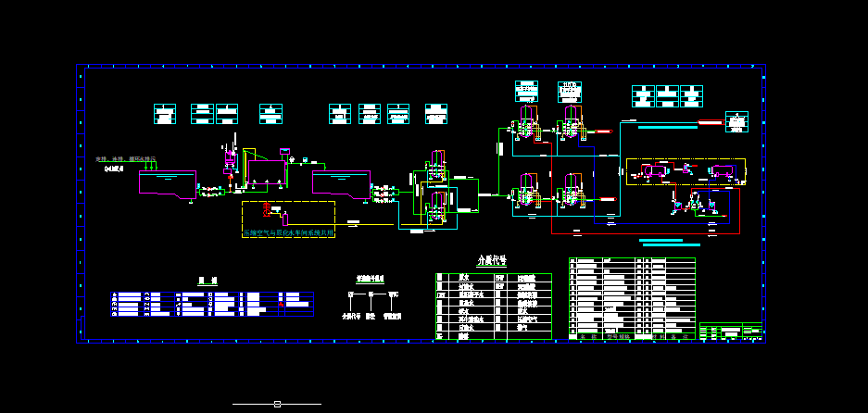Viewport: 868px width, 413px height.
Task: Select the three-pump set after the second basin
Action: click(x=386, y=194)
